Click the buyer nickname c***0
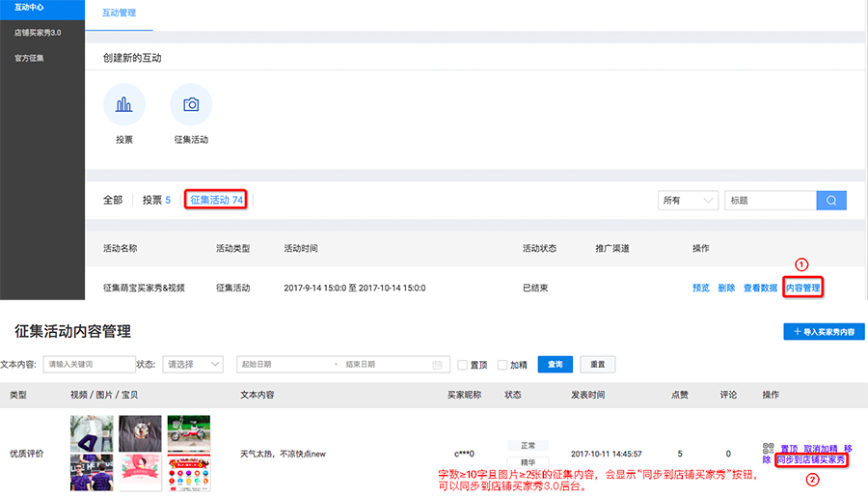 point(464,454)
